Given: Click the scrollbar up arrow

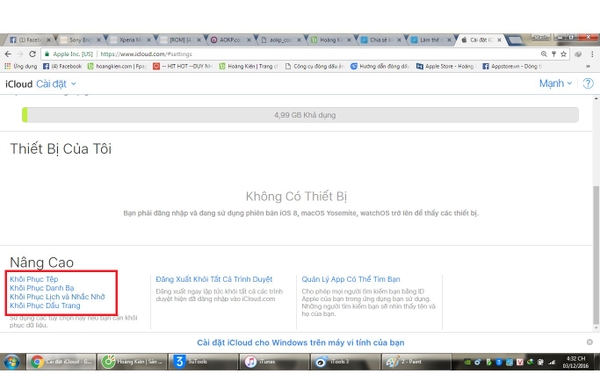Looking at the screenshot, I should click(596, 98).
